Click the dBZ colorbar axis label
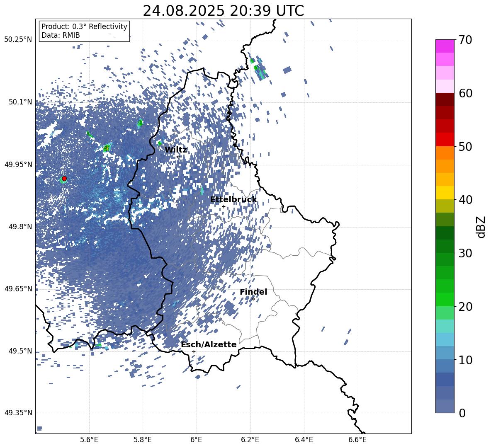 pyautogui.click(x=481, y=227)
